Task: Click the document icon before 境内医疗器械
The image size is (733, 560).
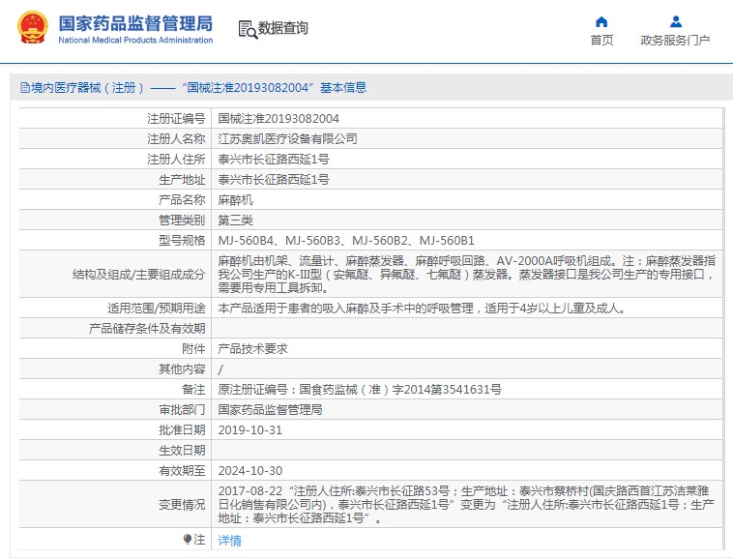Action: 24,88
